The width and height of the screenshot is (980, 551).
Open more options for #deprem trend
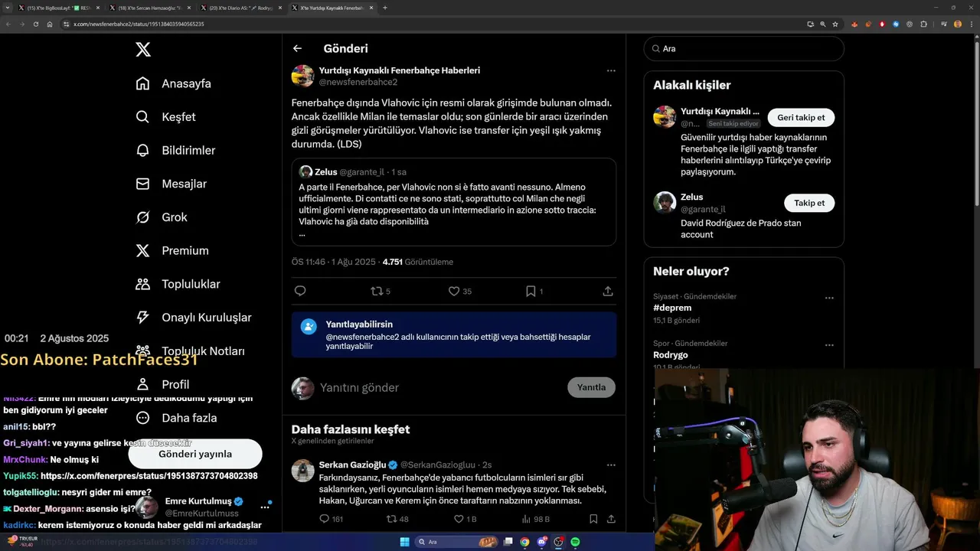click(829, 298)
